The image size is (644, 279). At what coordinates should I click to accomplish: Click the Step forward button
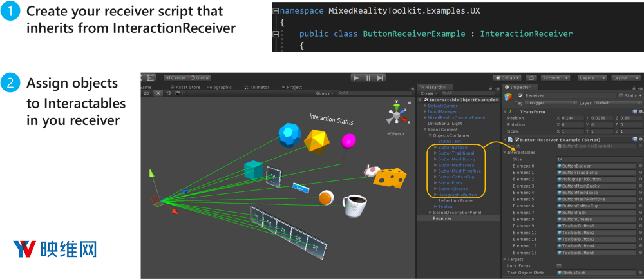[x=381, y=78]
